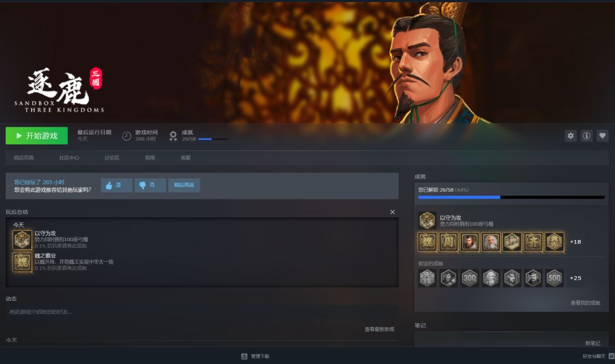Click friends chat plus icon at bottom right
This screenshot has width=615, height=364.
(611, 356)
